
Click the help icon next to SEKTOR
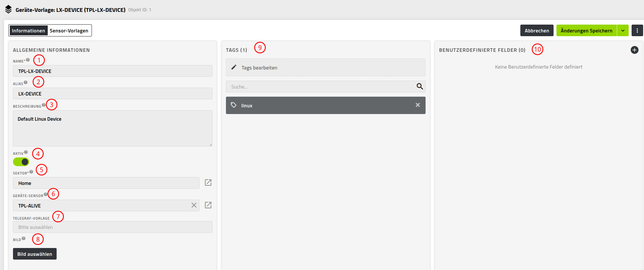[x=31, y=172]
